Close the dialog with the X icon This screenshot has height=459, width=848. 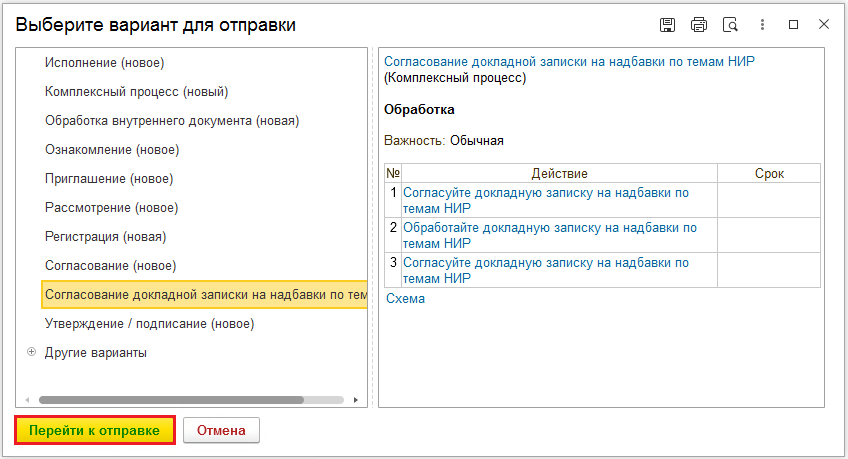point(824,24)
